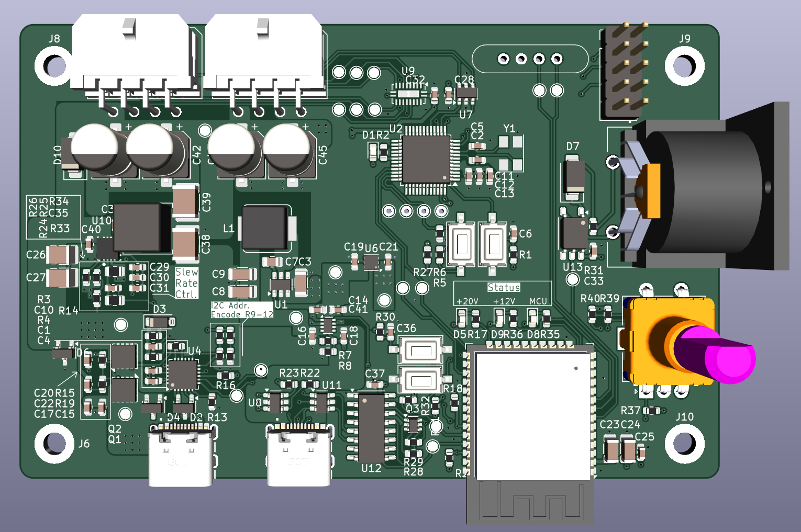Select the U8 chip
The height and width of the screenshot is (532, 801).
(275, 402)
